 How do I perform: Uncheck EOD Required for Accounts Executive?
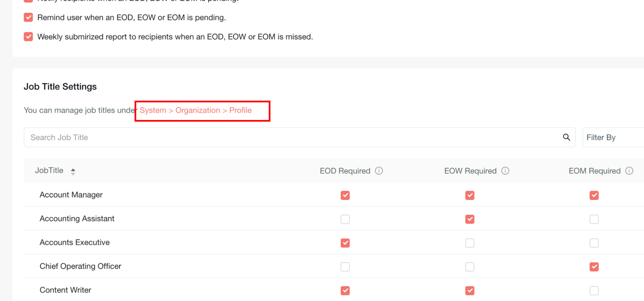[x=345, y=243]
